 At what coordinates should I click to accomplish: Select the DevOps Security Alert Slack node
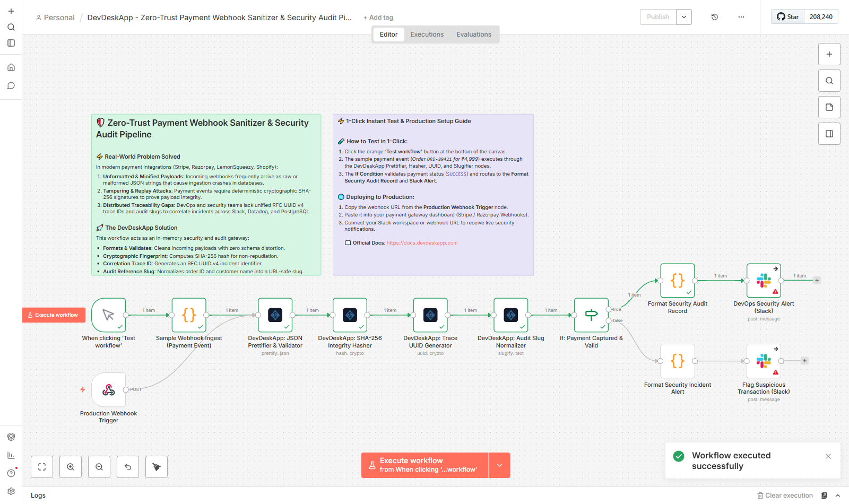click(x=764, y=281)
